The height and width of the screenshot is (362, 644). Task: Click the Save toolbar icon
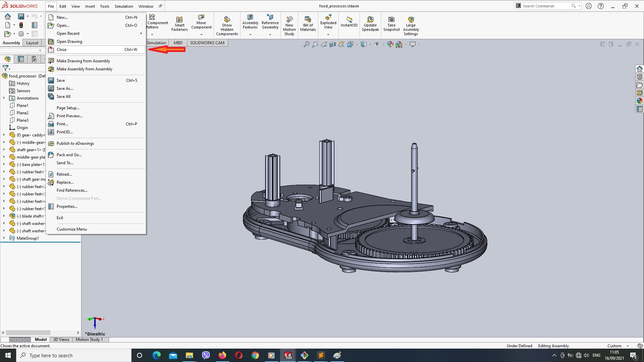[x=21, y=16]
